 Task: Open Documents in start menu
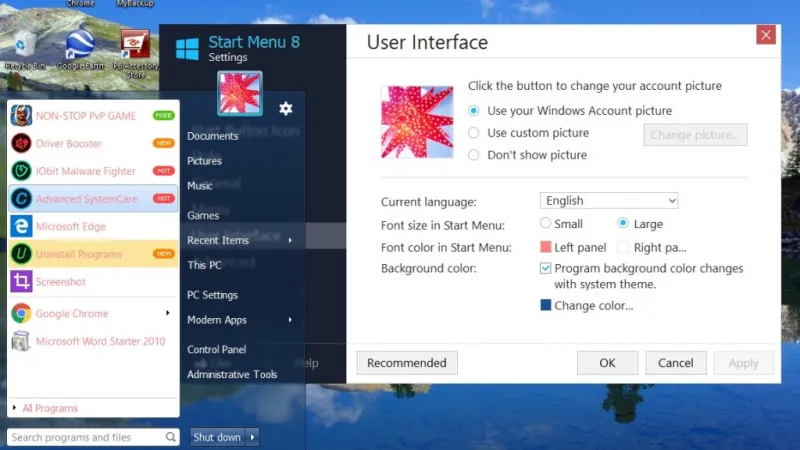213,136
